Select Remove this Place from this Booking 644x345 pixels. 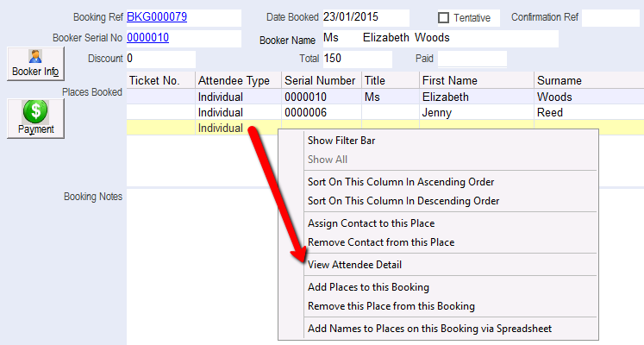[391, 306]
